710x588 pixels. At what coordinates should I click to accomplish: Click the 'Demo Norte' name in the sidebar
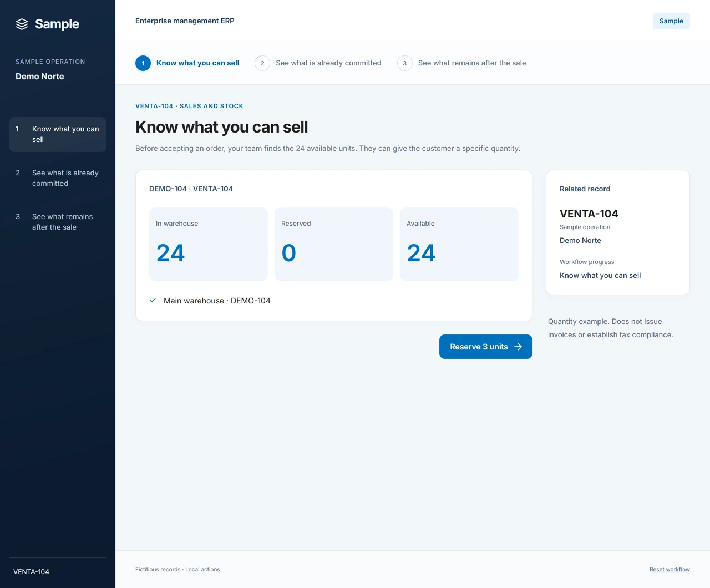(40, 77)
